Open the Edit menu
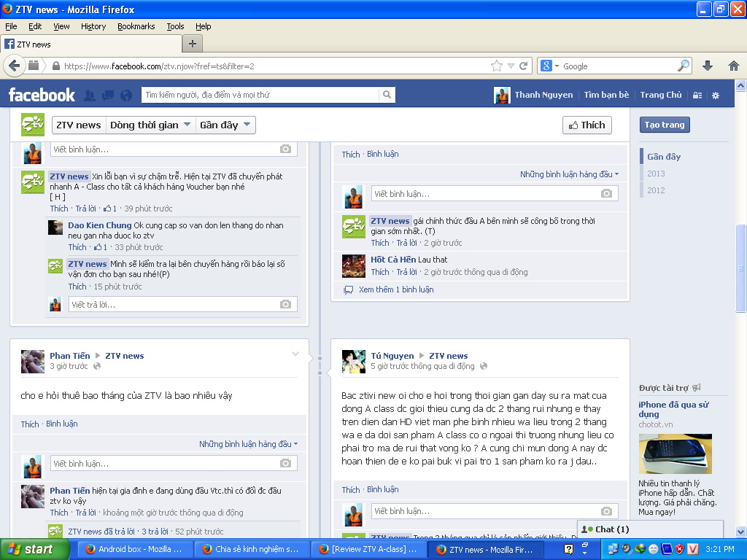747x560 pixels. (x=35, y=26)
